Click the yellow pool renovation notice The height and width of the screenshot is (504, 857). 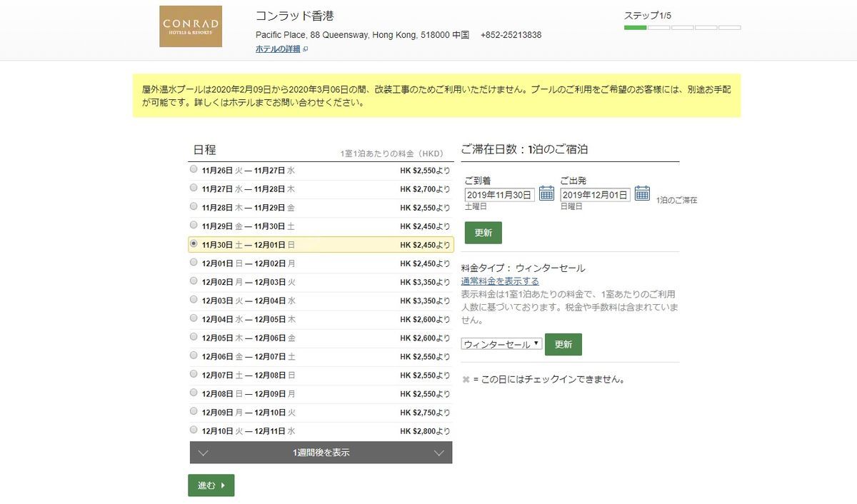(x=436, y=96)
